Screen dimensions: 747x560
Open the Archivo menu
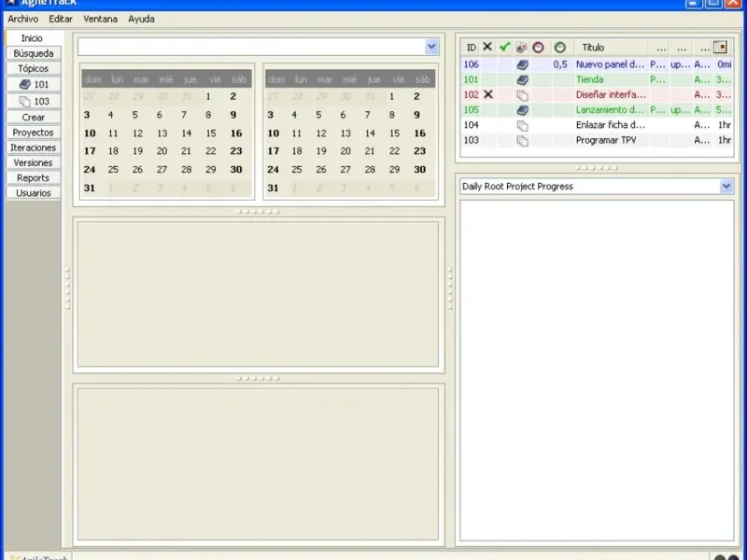[22, 19]
